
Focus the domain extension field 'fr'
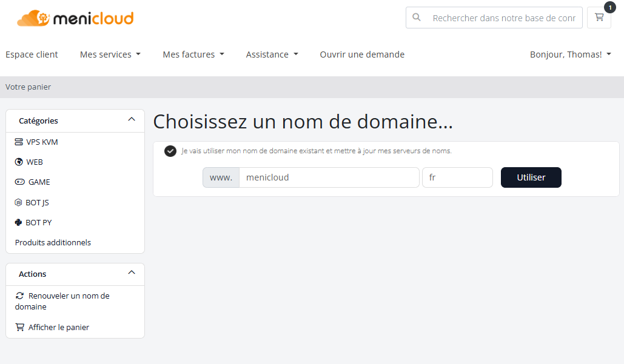(x=457, y=177)
